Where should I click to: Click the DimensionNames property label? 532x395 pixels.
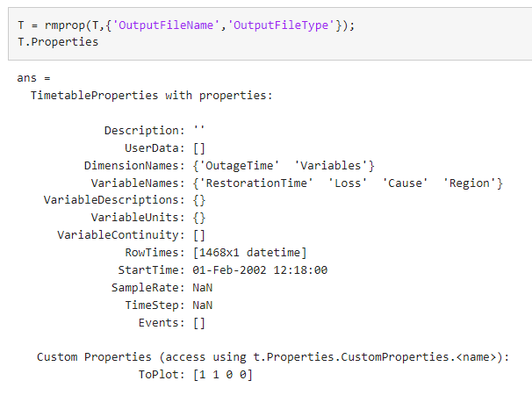(134, 166)
